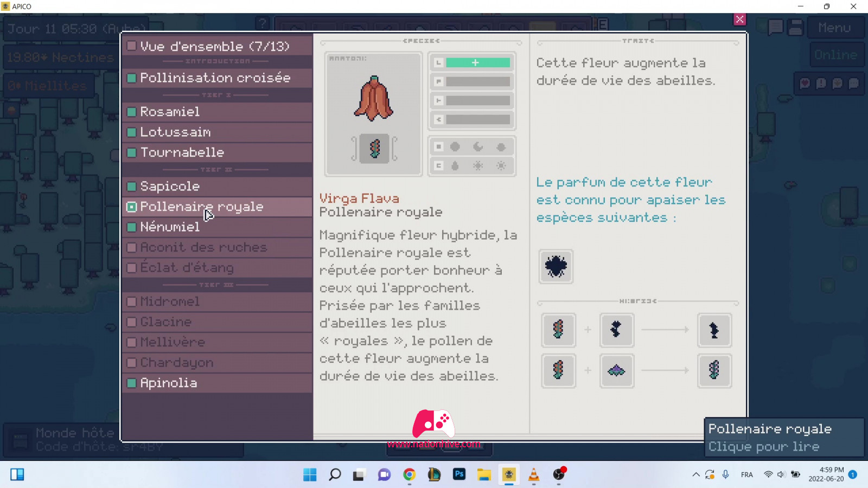868x488 pixels.
Task: Click the fourth grey trait bar
Action: pyautogui.click(x=478, y=119)
